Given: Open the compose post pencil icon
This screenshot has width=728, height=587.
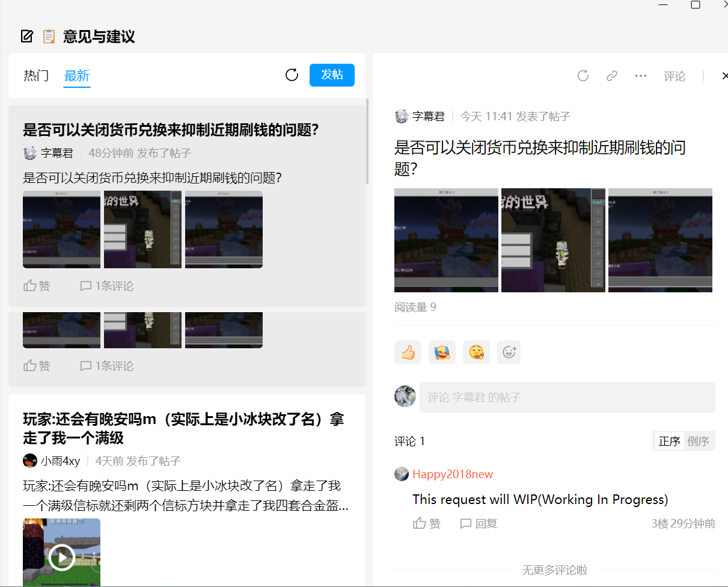Looking at the screenshot, I should pyautogui.click(x=26, y=36).
